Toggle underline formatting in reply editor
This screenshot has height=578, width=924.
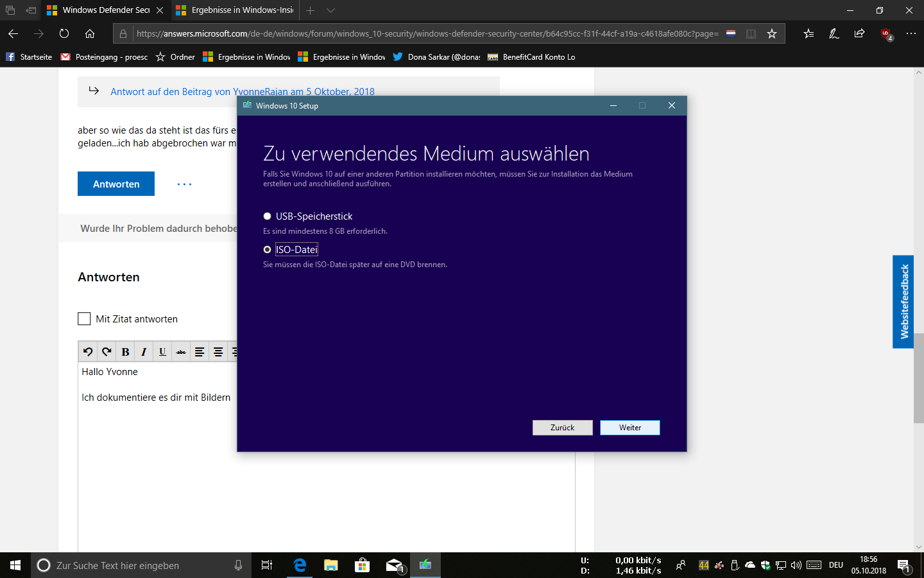tap(162, 351)
